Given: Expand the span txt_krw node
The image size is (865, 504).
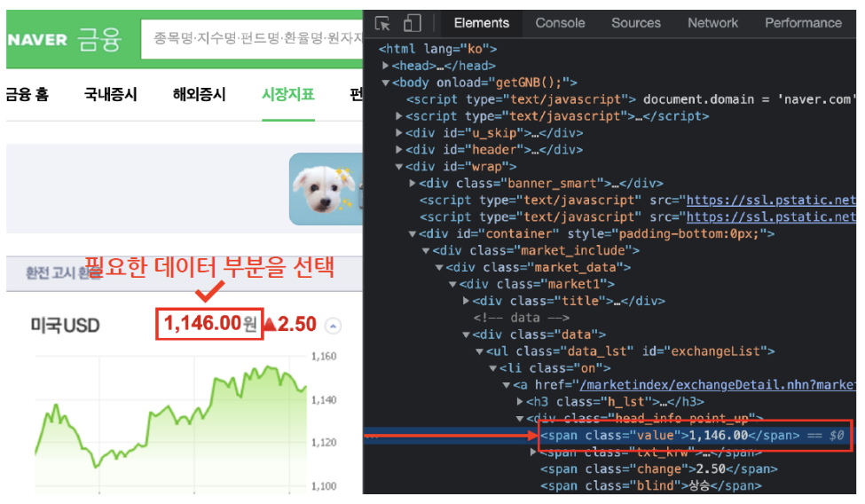Looking at the screenshot, I should pos(533,453).
